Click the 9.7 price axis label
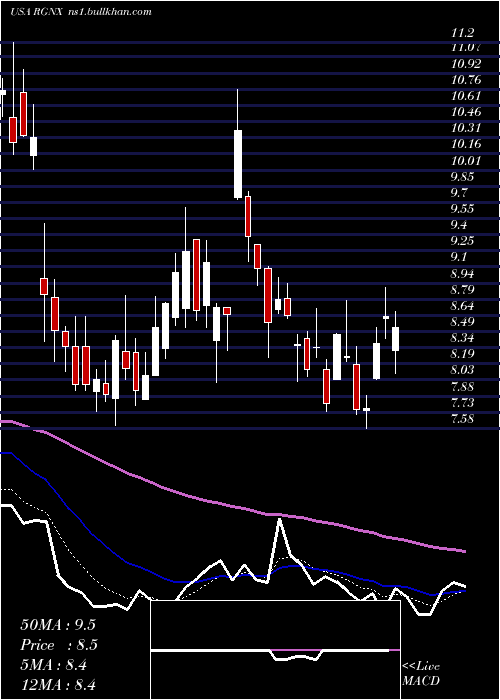The width and height of the screenshot is (500, 700). [x=459, y=192]
